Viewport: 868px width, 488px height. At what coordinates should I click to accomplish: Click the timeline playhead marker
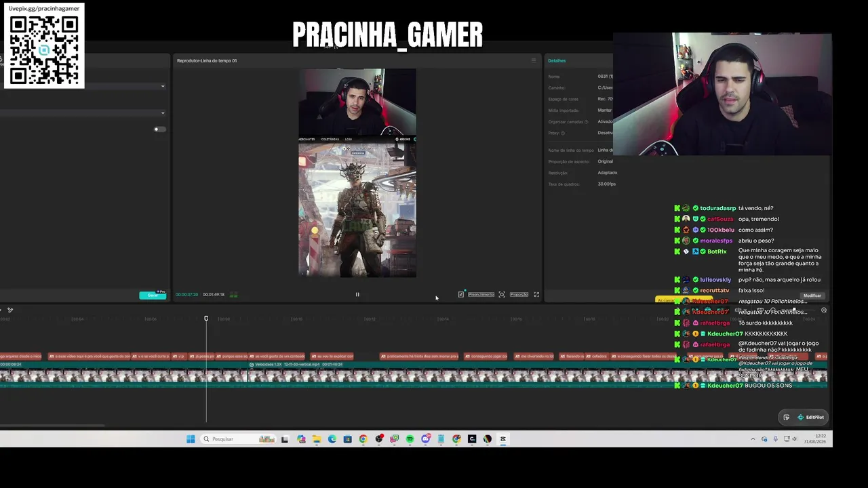(206, 318)
